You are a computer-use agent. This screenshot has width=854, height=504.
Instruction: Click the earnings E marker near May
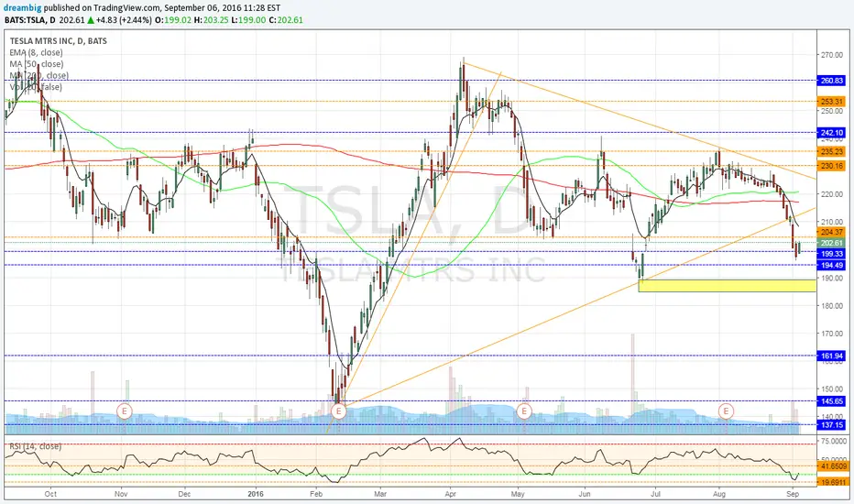pyautogui.click(x=524, y=411)
